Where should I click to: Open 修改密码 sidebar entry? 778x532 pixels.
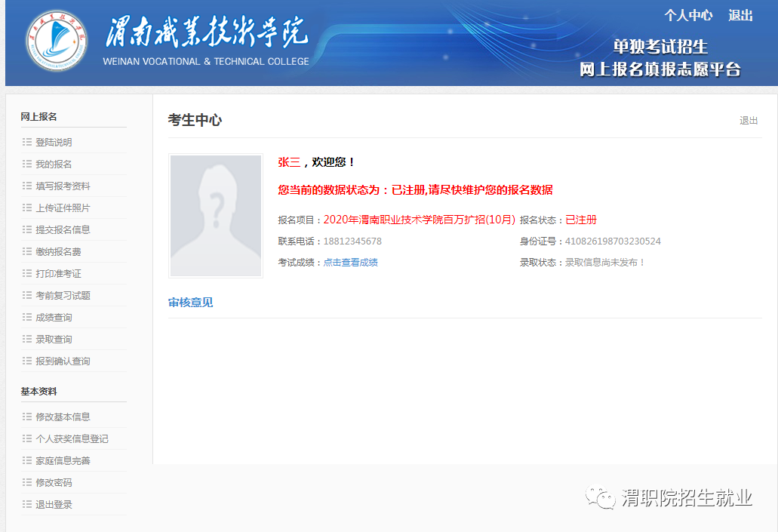click(54, 482)
